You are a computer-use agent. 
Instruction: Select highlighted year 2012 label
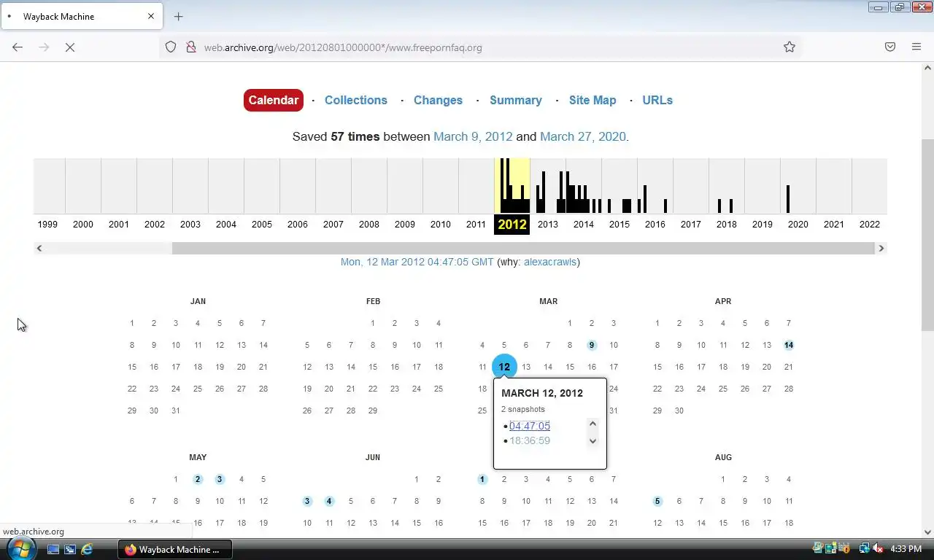point(512,225)
